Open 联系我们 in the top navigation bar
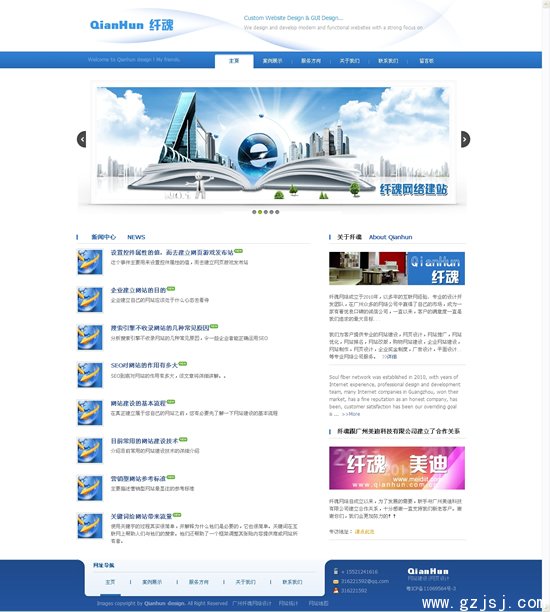Viewport: 550px width, 612px height. click(x=388, y=61)
